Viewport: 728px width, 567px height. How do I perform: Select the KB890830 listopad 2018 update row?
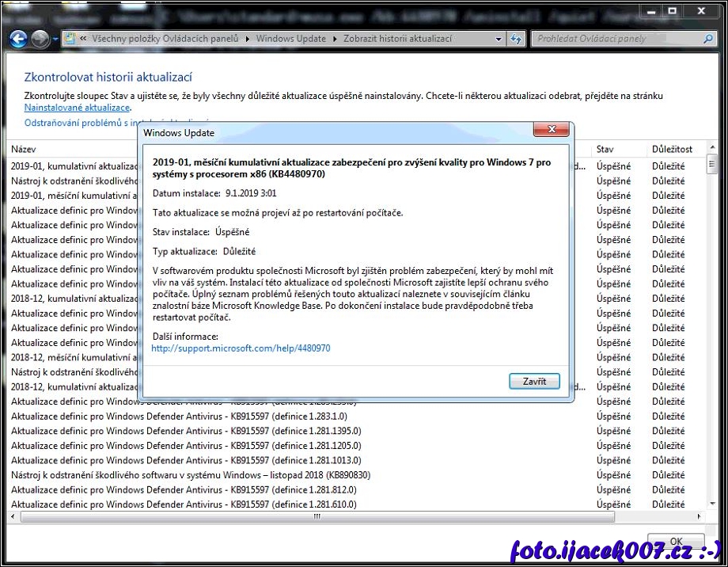pyautogui.click(x=190, y=475)
